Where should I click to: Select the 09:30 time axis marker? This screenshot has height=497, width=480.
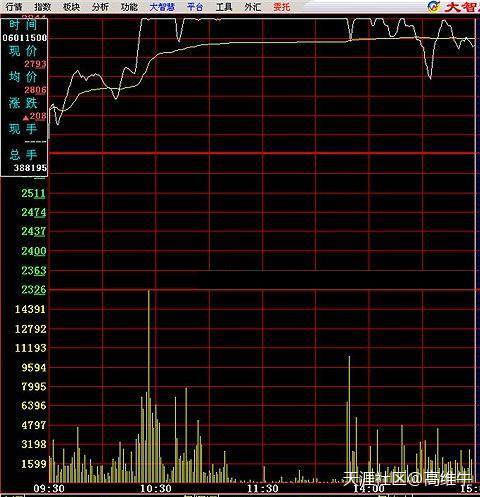[49, 489]
